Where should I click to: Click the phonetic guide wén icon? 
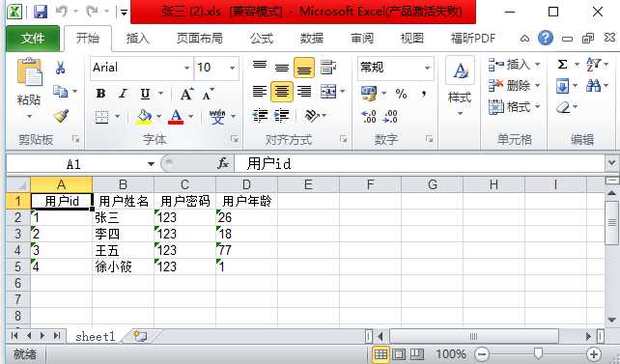[x=217, y=117]
